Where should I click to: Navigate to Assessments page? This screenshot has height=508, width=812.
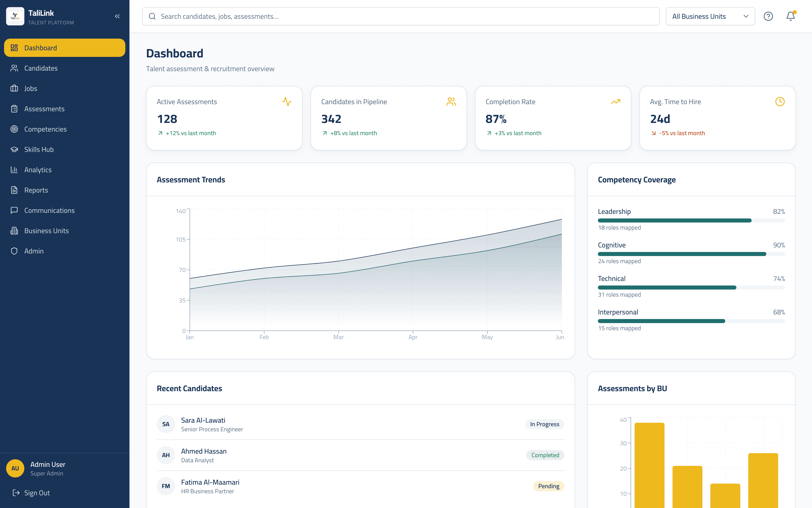pyautogui.click(x=64, y=109)
